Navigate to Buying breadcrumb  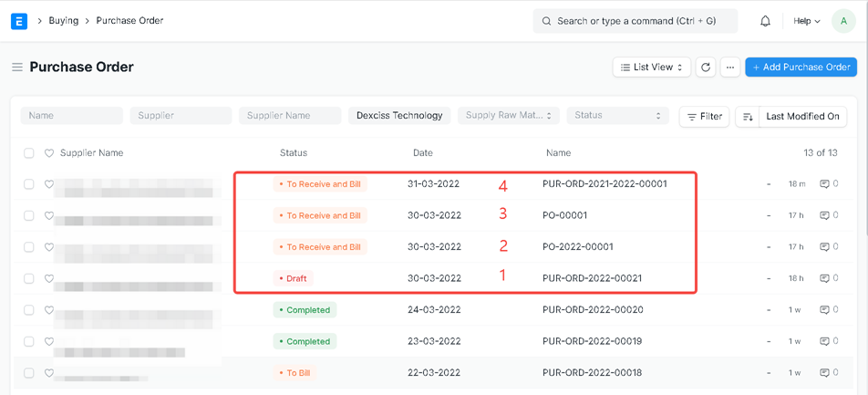tap(63, 21)
